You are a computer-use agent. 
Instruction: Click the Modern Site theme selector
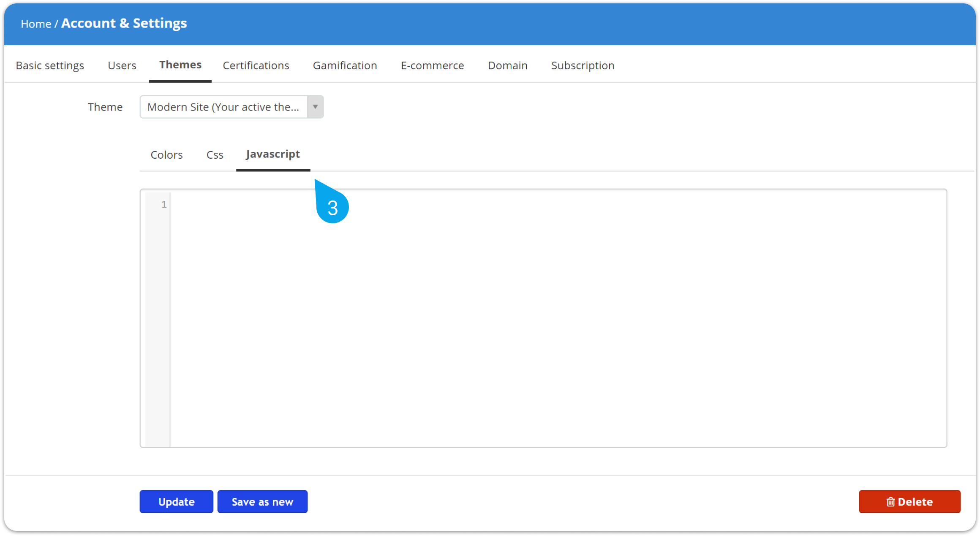(x=223, y=107)
